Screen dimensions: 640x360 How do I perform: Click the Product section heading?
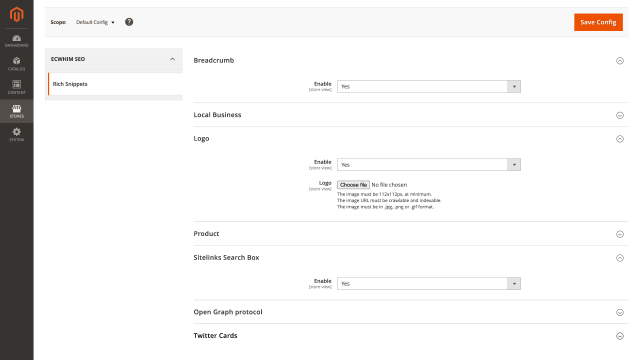click(x=206, y=233)
